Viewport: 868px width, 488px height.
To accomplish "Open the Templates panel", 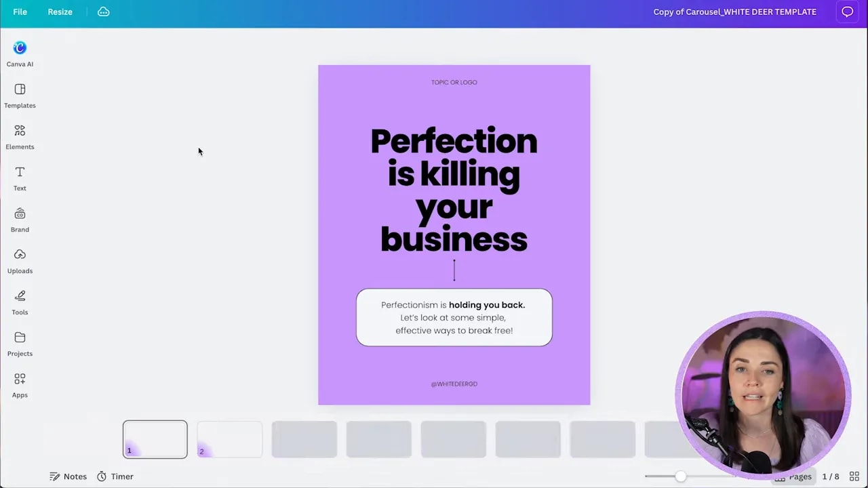I will click(x=20, y=96).
